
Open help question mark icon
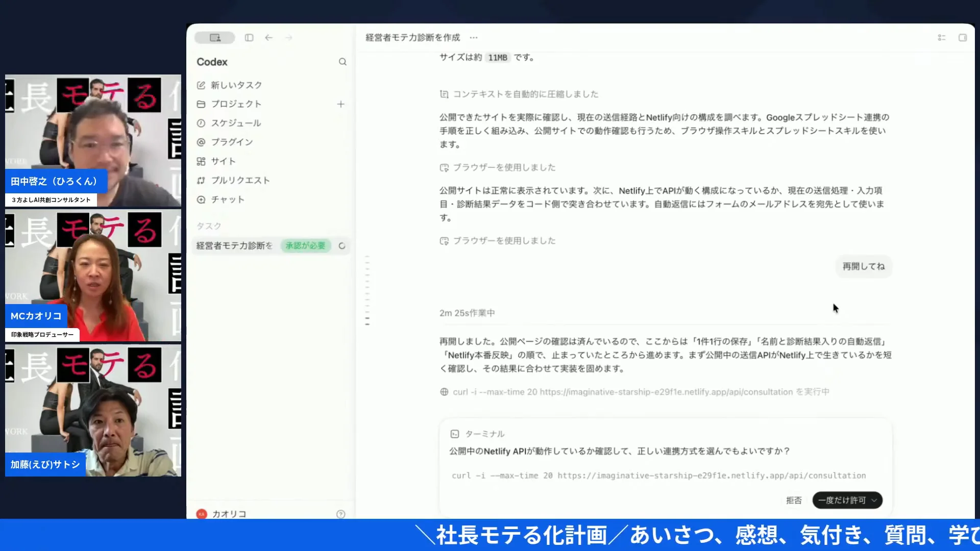[341, 514]
